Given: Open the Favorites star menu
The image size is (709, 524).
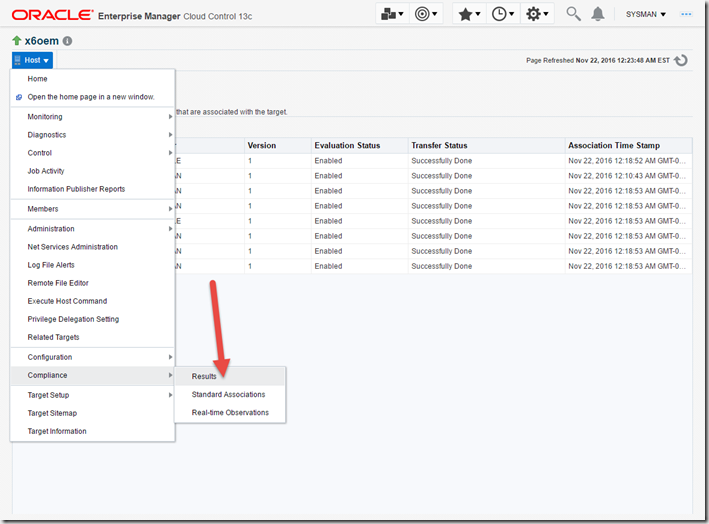Looking at the screenshot, I should [469, 14].
